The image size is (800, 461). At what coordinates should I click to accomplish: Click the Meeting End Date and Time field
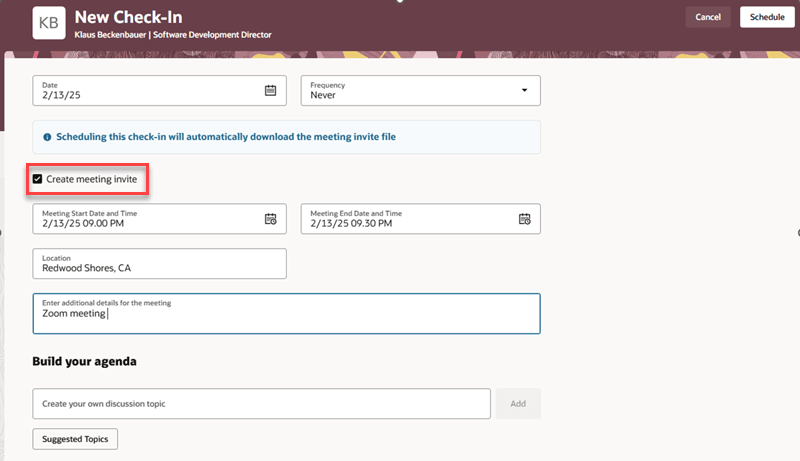pyautogui.click(x=420, y=219)
